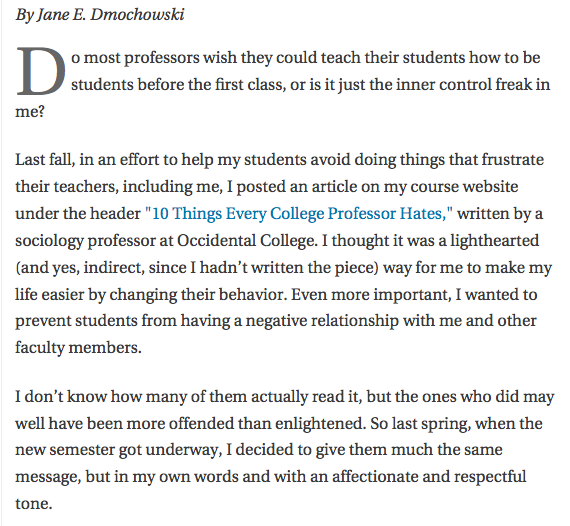Viewport: 570px width, 526px height.
Task: Click the word "sociology" in the second paragraph
Action: tap(49, 241)
